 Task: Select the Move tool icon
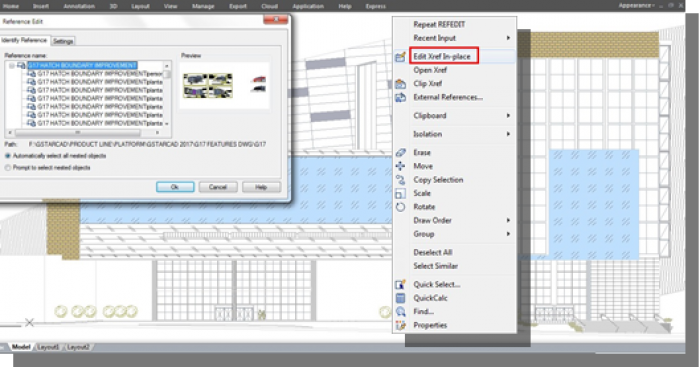pyautogui.click(x=400, y=166)
